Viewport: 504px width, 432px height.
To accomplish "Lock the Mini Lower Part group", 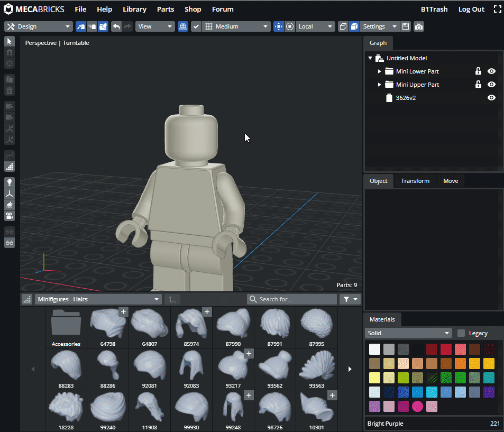I will coord(478,71).
